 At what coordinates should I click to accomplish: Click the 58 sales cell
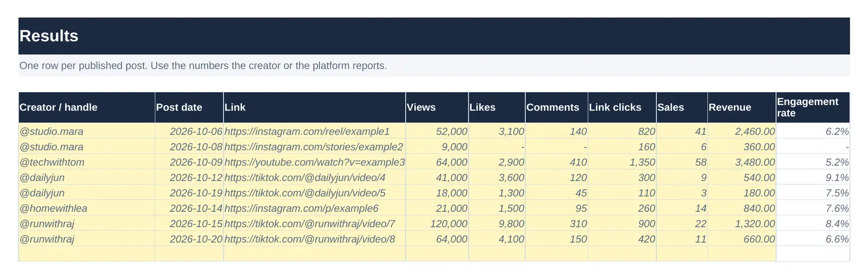click(682, 162)
